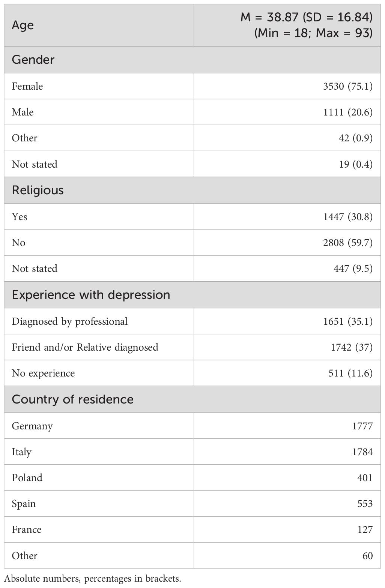Click the Friend and/or Relative diagnosed label

click(85, 347)
